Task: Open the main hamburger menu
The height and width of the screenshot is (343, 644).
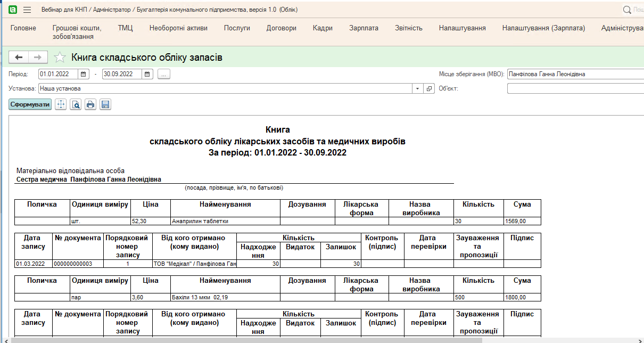Action: [x=27, y=10]
